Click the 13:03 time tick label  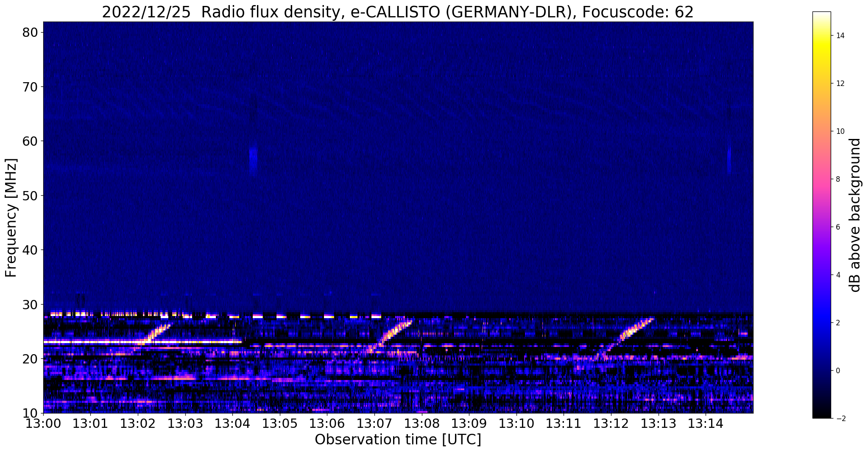pos(185,423)
